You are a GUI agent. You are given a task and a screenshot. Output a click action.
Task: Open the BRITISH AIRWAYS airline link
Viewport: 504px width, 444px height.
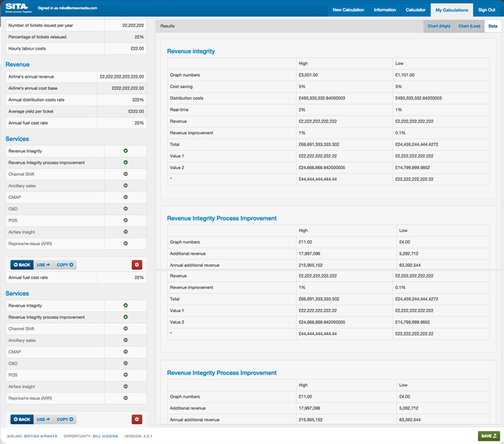40,436
